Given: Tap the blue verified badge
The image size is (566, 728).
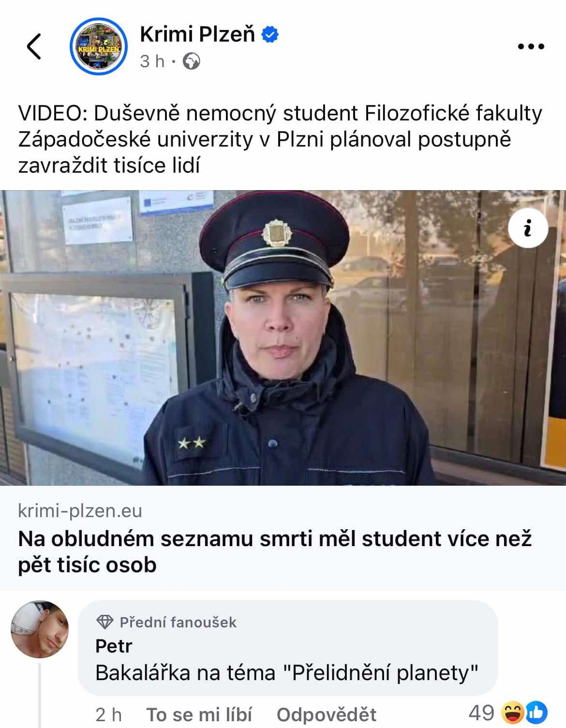Looking at the screenshot, I should click(270, 34).
